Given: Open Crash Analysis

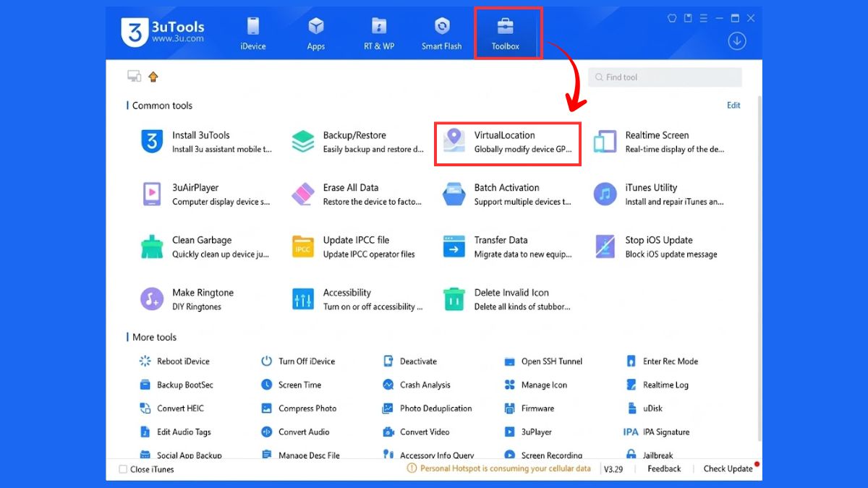Looking at the screenshot, I should click(x=416, y=385).
